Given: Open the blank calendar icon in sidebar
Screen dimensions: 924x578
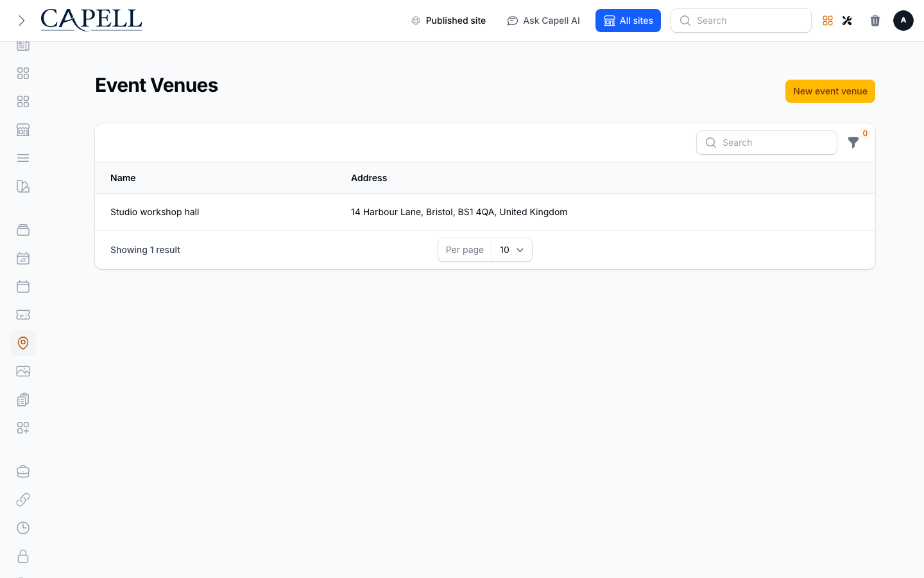Looking at the screenshot, I should tap(23, 286).
